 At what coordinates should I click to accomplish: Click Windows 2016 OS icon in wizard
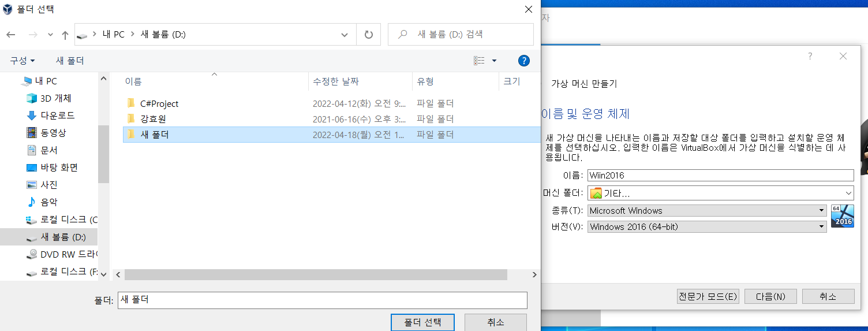842,216
